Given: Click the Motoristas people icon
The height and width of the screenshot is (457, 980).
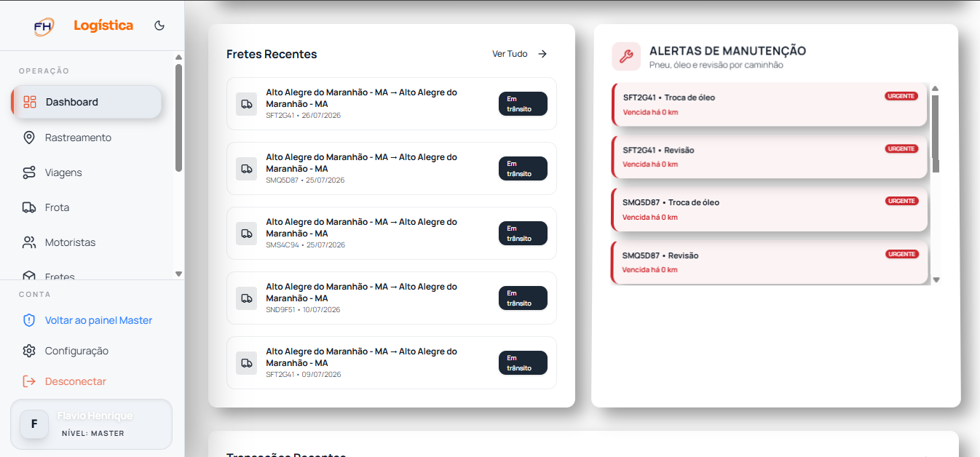Looking at the screenshot, I should click(x=29, y=242).
